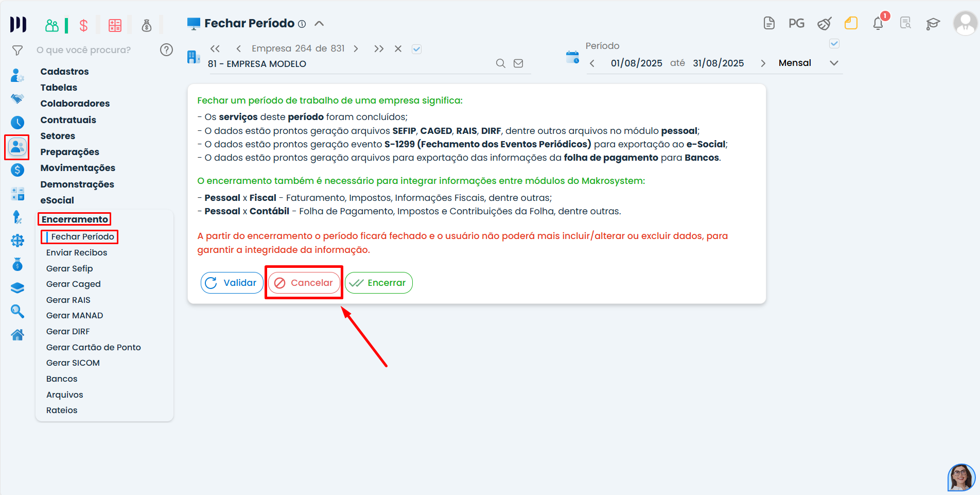980x495 pixels.
Task: Click the company search magnifier icon
Action: [x=500, y=63]
